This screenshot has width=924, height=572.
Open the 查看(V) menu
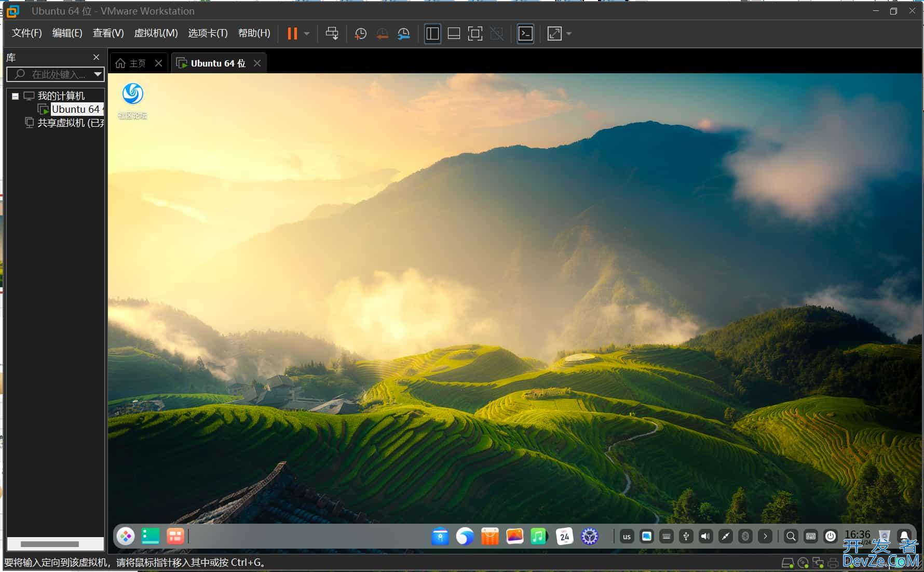pos(108,33)
